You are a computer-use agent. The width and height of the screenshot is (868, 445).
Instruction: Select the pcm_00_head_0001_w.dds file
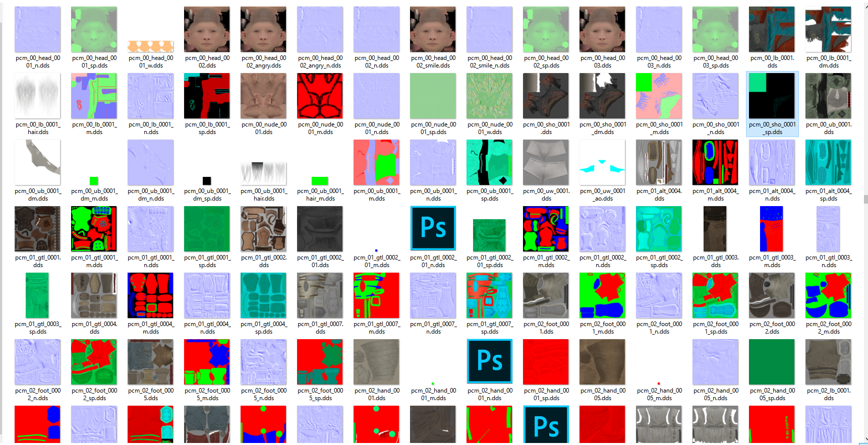click(150, 46)
